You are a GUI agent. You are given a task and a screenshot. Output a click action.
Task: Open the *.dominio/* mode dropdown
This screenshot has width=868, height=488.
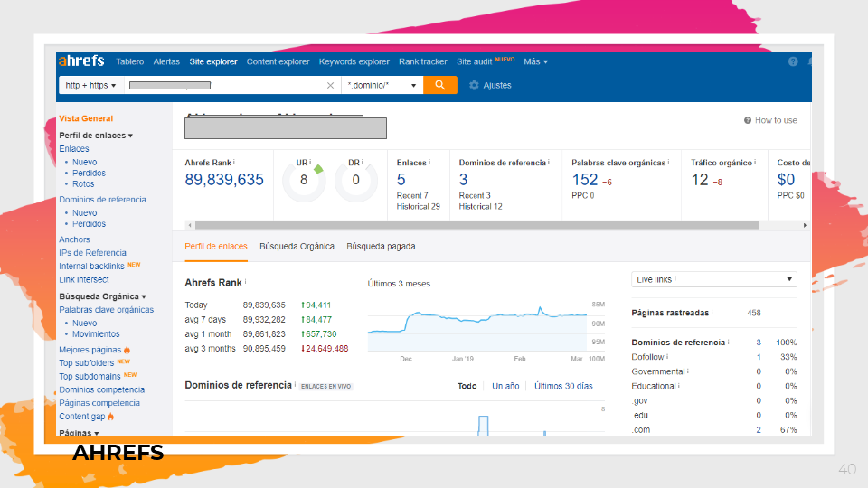click(x=382, y=85)
